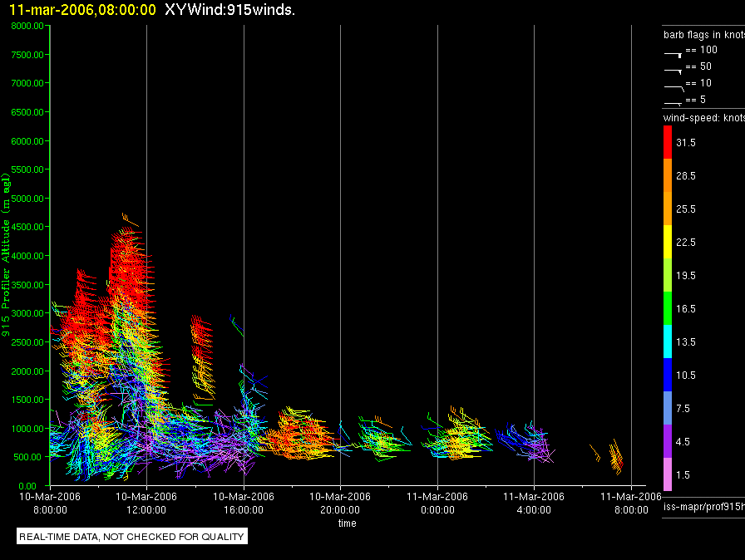Click the 5500.00 altitude tick label
745x560 pixels.
point(27,169)
